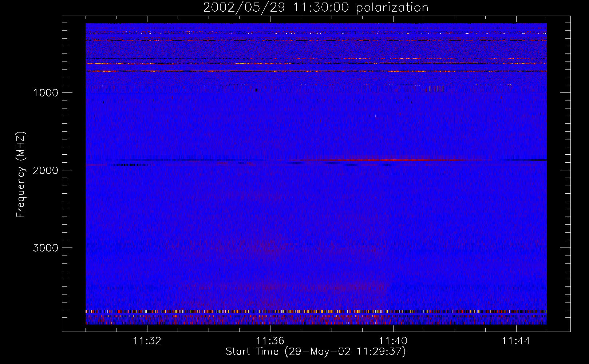The image size is (589, 364).
Task: Select the 1000 frequency axis label
Action: [46, 93]
